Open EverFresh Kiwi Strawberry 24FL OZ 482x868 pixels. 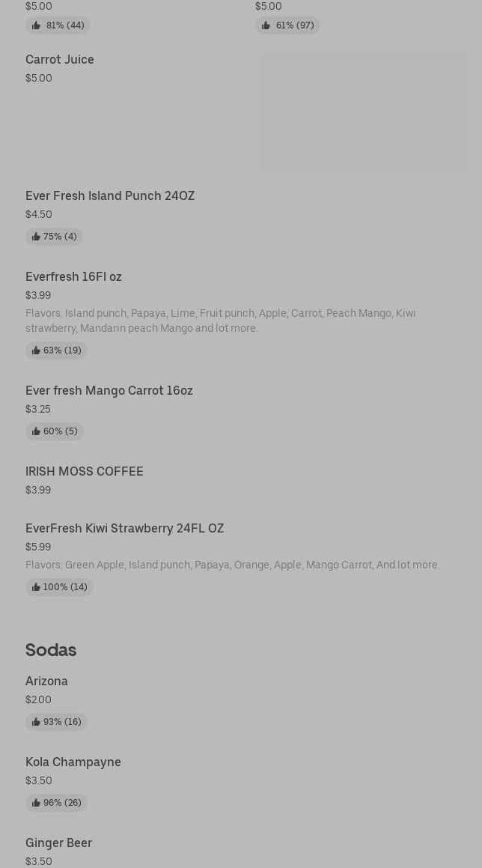(125, 529)
